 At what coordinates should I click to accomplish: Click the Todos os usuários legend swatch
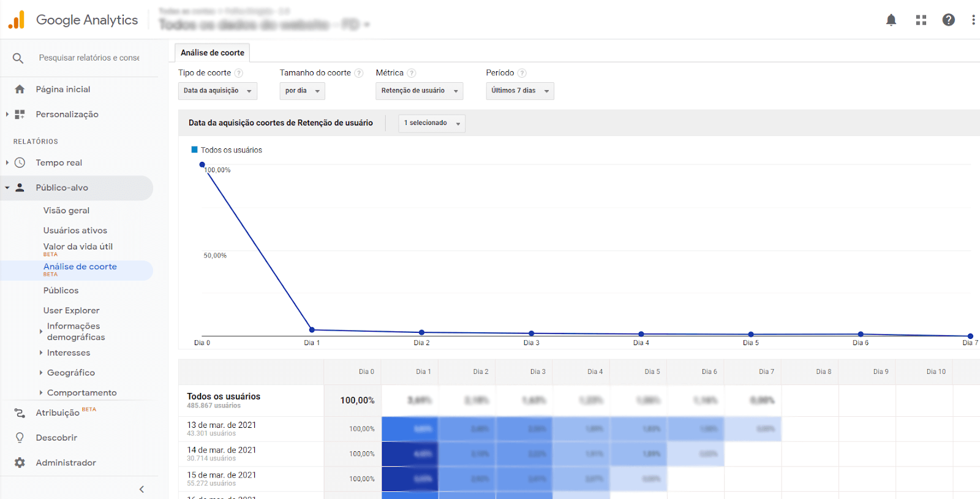pos(195,150)
